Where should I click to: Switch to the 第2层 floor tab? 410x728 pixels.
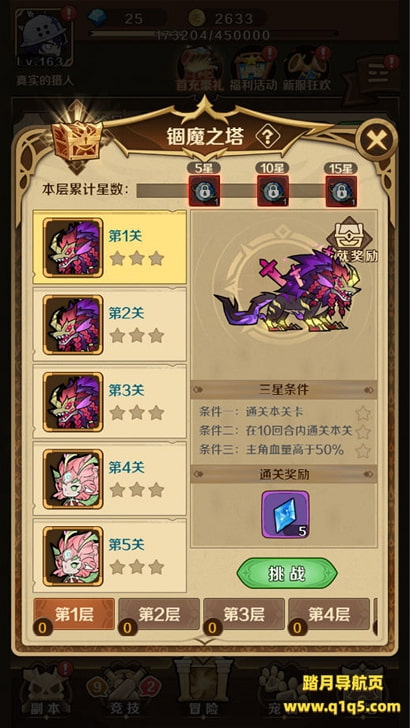(x=159, y=614)
